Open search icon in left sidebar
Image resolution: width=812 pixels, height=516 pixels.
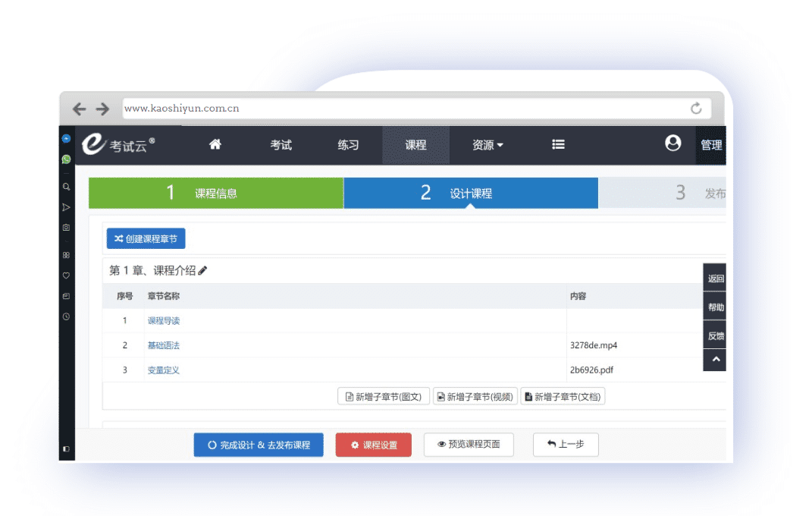pos(66,187)
